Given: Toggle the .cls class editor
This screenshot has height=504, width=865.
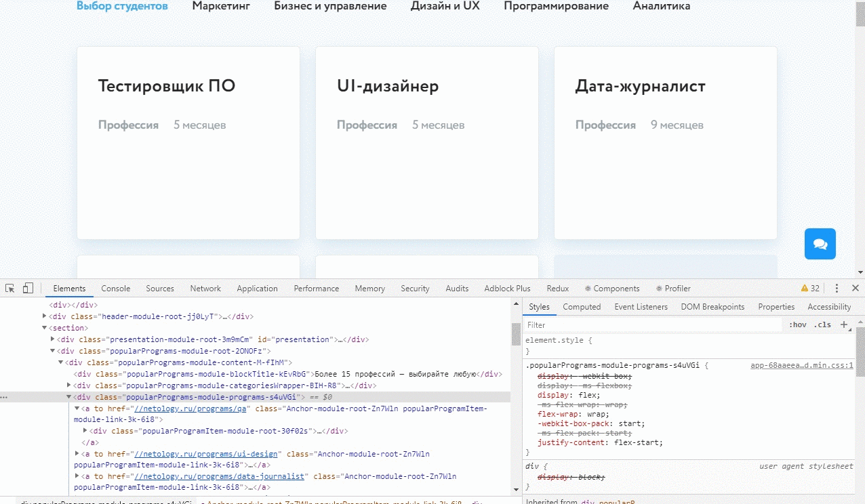Looking at the screenshot, I should 822,324.
